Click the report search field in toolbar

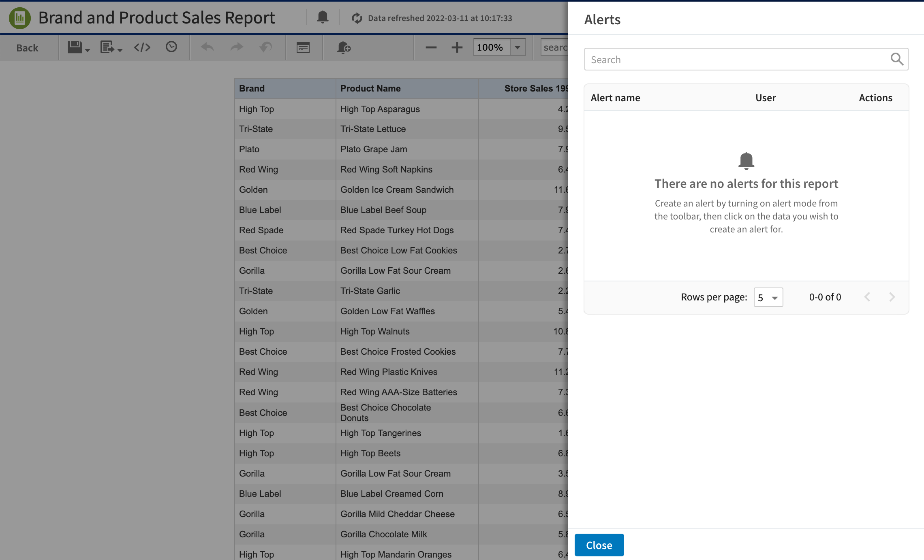click(x=555, y=47)
